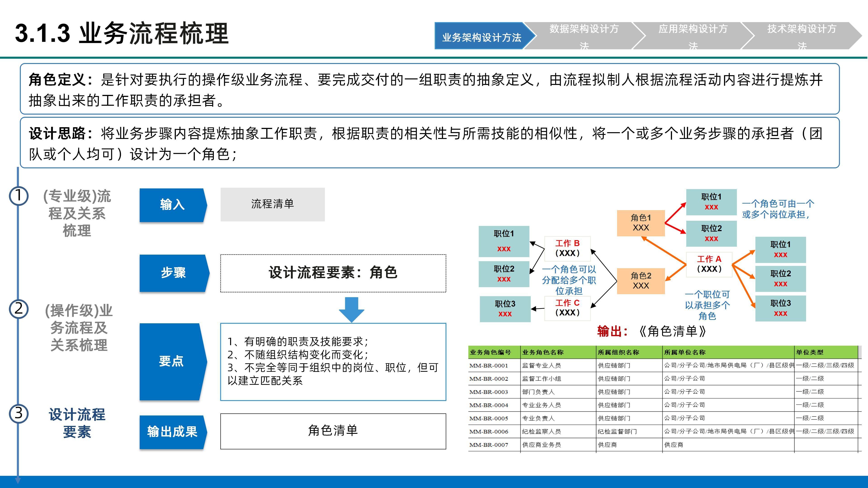Click the 业务角色名称 table header
Viewport: 868px width, 488px height.
[558, 352]
